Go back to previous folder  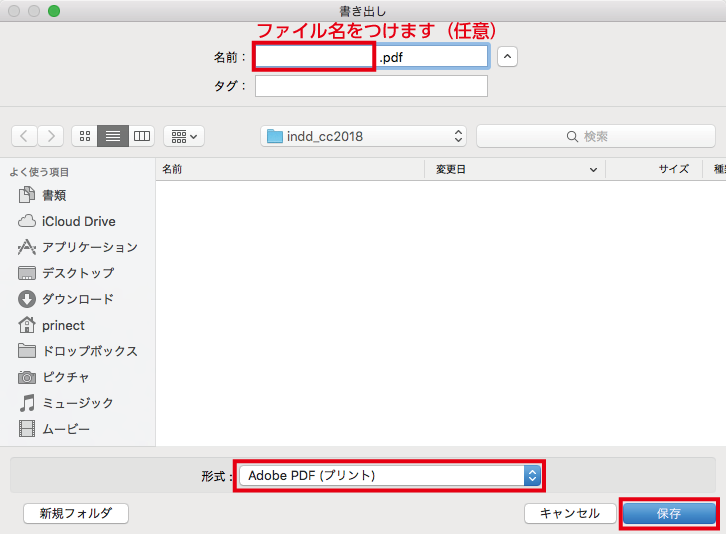click(25, 136)
